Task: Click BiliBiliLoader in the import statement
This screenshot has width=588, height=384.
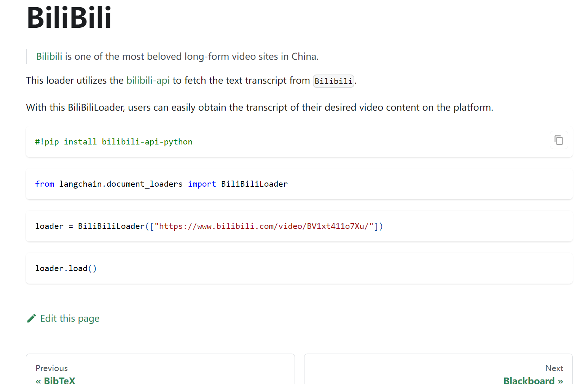Action: click(254, 184)
